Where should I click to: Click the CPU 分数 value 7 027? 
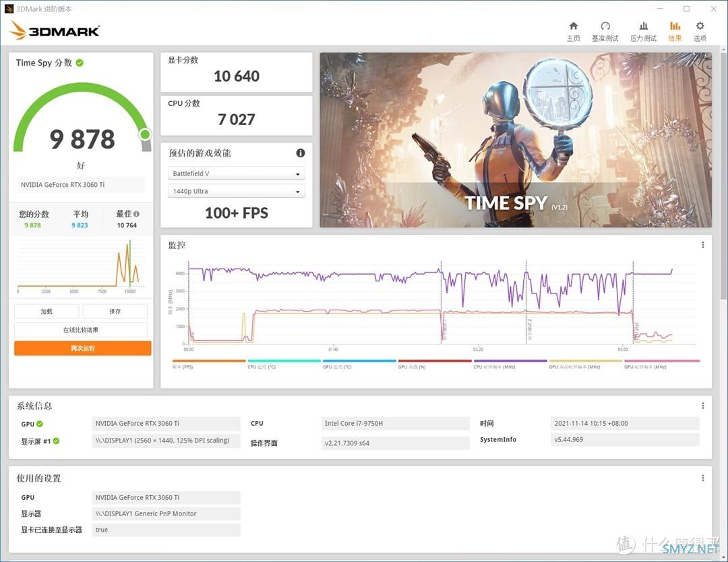tap(237, 119)
